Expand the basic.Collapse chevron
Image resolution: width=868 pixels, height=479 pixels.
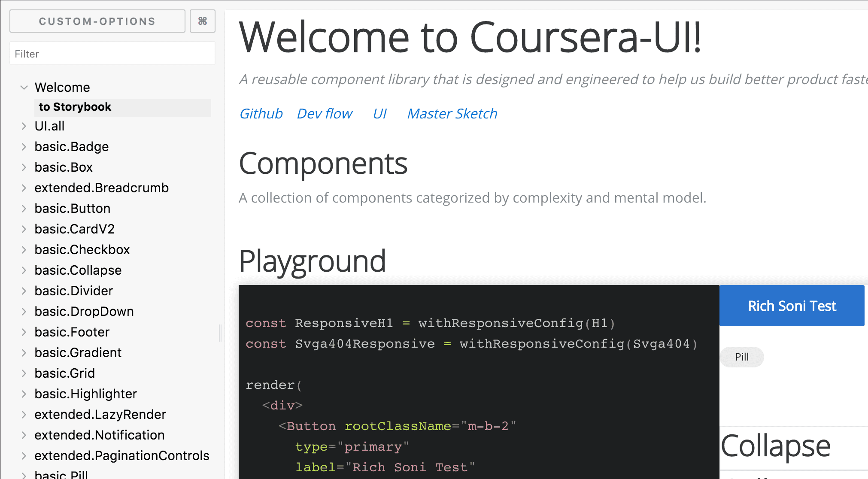point(24,270)
